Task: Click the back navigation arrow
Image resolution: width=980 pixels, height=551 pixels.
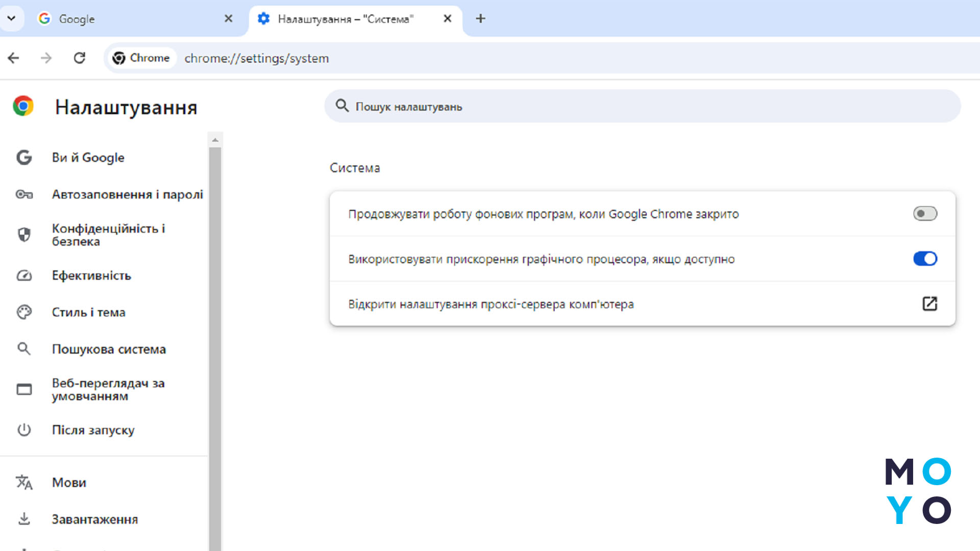Action: coord(14,58)
